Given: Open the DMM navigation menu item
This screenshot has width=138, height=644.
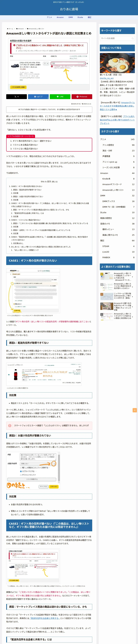Looking at the screenshot, I should click(71, 17).
